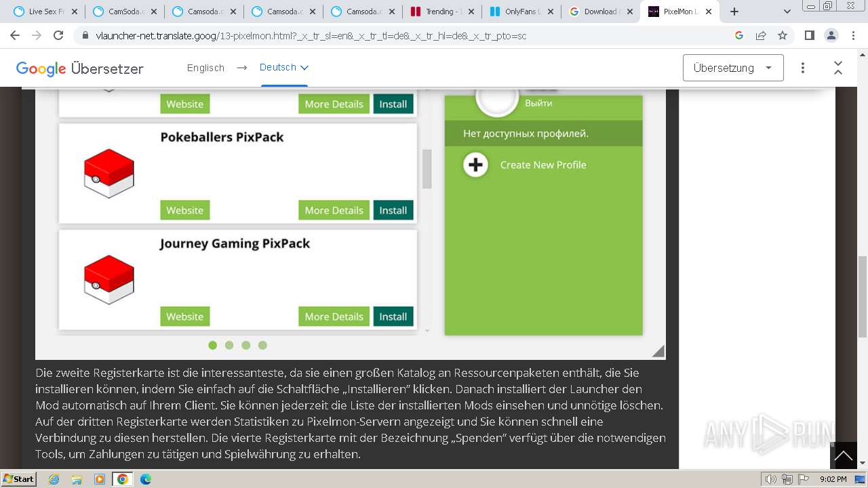868x488 pixels.
Task: Open File Explorer from taskbar
Action: pos(77,479)
